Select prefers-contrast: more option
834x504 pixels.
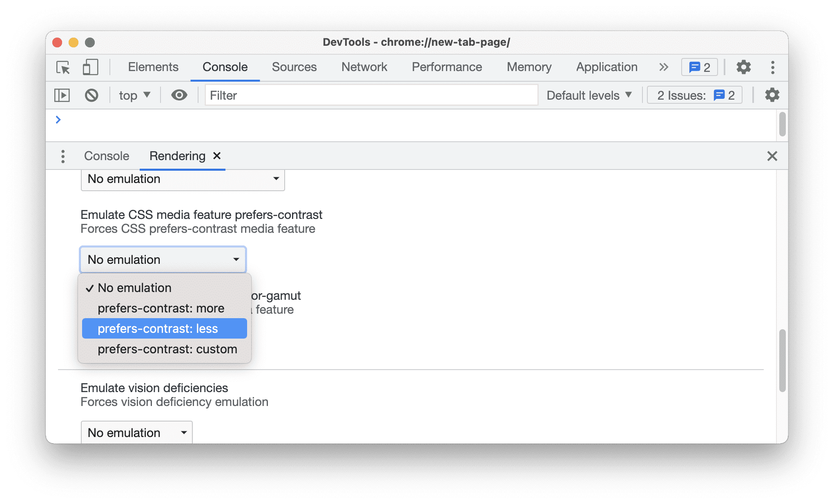click(x=161, y=308)
